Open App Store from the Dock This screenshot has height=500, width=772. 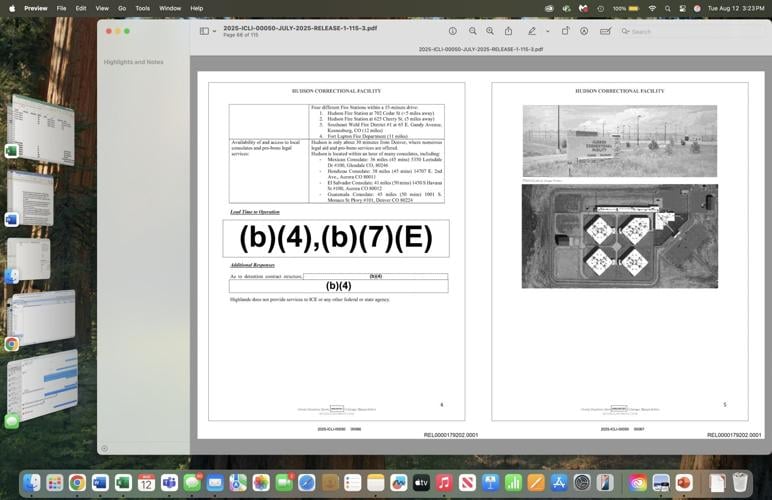click(559, 483)
